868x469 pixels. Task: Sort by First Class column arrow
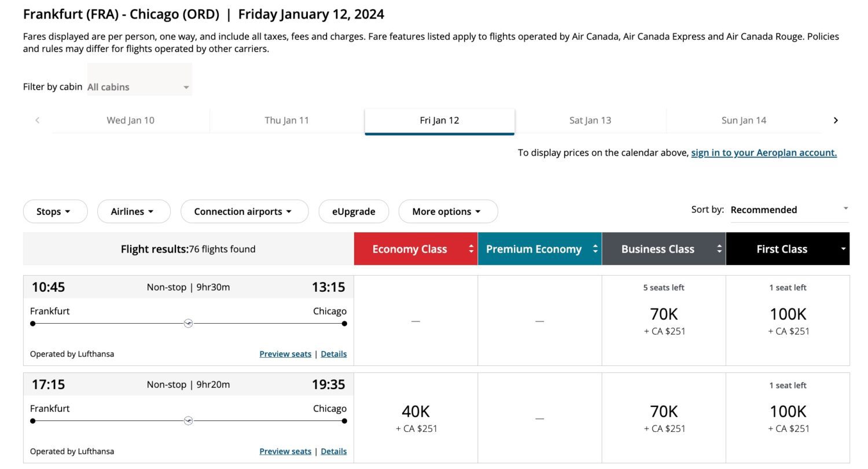pos(843,249)
